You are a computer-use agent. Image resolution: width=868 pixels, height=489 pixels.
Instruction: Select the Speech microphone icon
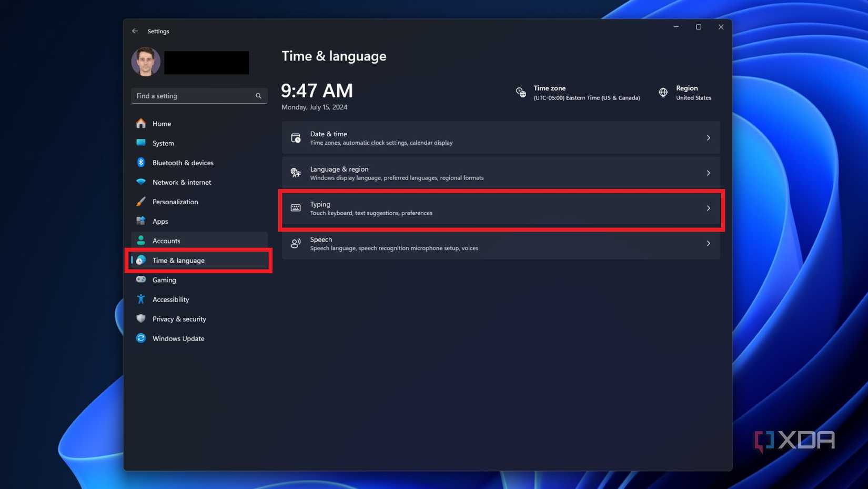pos(295,243)
